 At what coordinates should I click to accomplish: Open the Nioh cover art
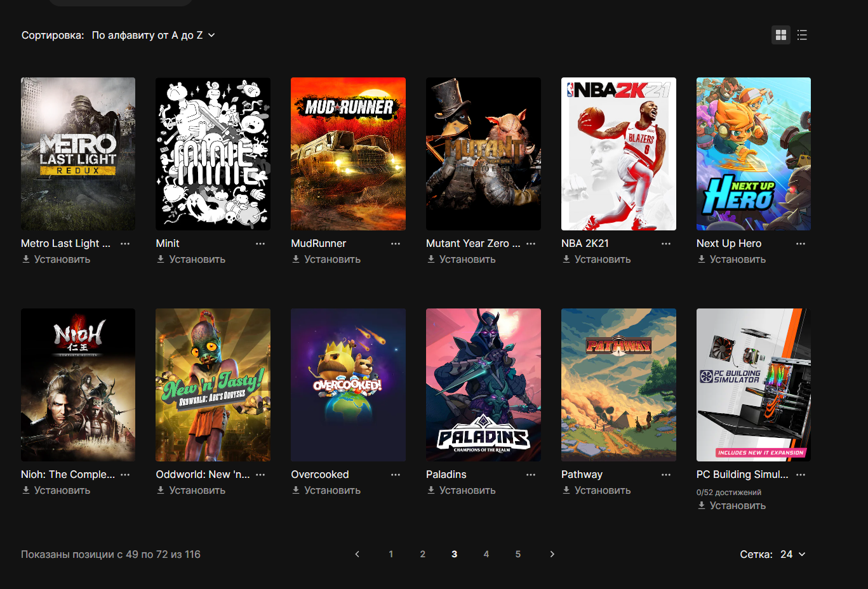[78, 385]
